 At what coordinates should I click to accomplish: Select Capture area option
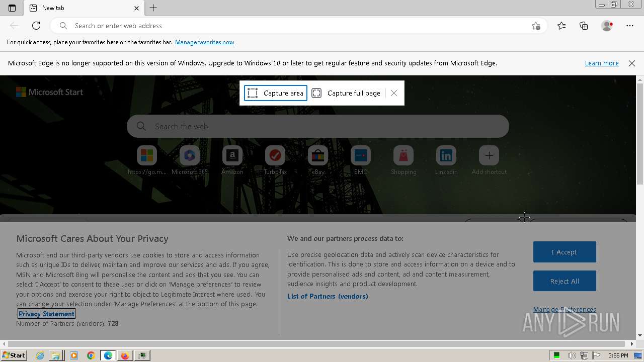coord(276,93)
